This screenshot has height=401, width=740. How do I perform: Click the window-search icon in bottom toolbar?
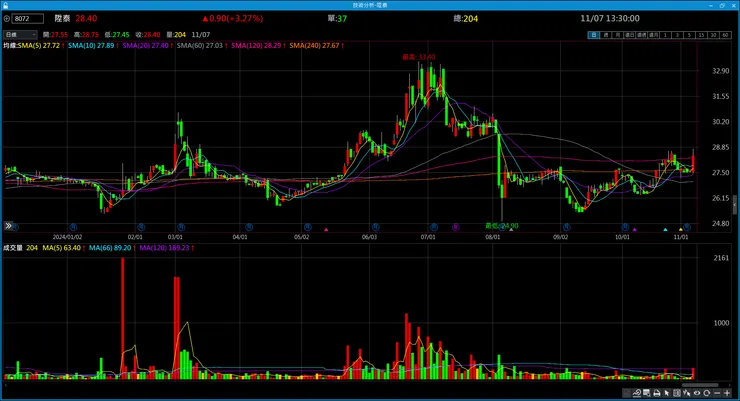click(x=646, y=393)
